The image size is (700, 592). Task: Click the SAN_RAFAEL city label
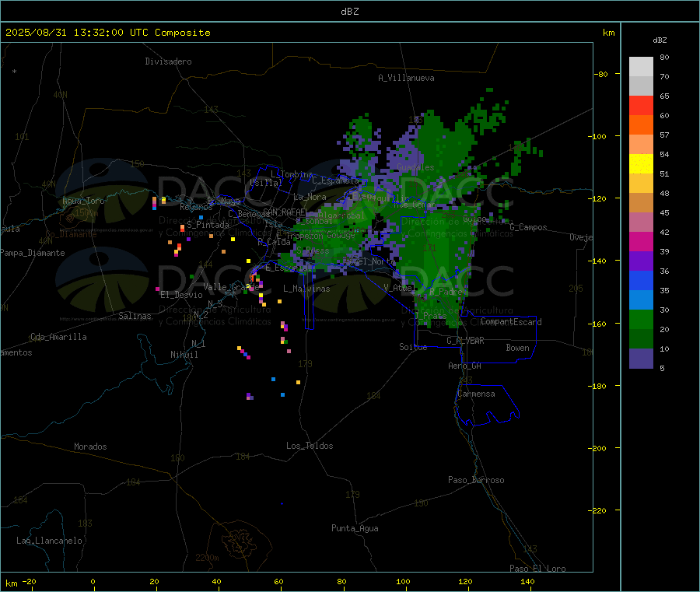(x=285, y=212)
